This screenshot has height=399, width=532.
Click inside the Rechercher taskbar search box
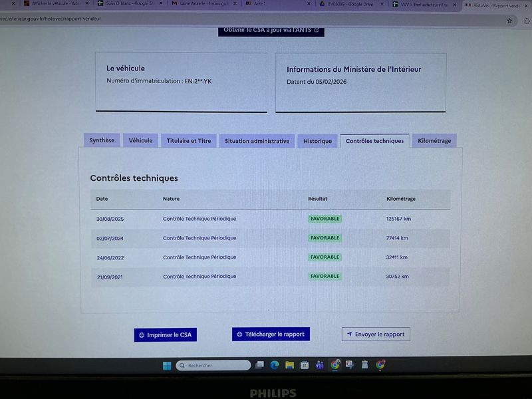tap(213, 365)
